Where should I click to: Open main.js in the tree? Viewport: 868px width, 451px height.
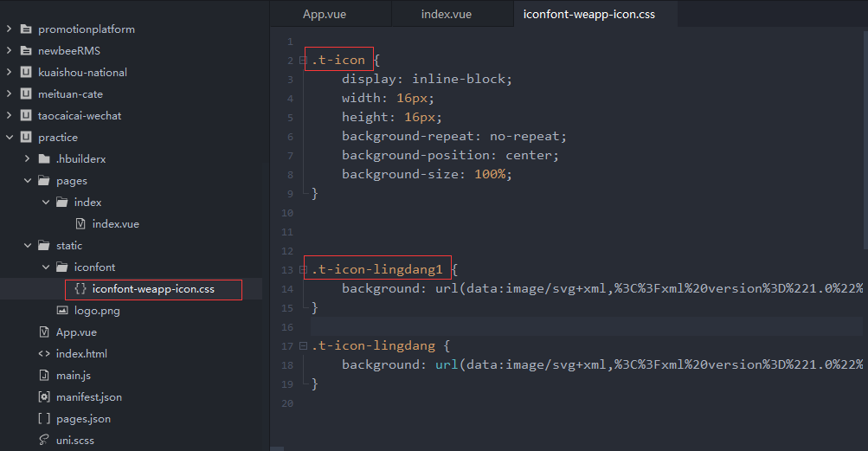click(x=73, y=375)
